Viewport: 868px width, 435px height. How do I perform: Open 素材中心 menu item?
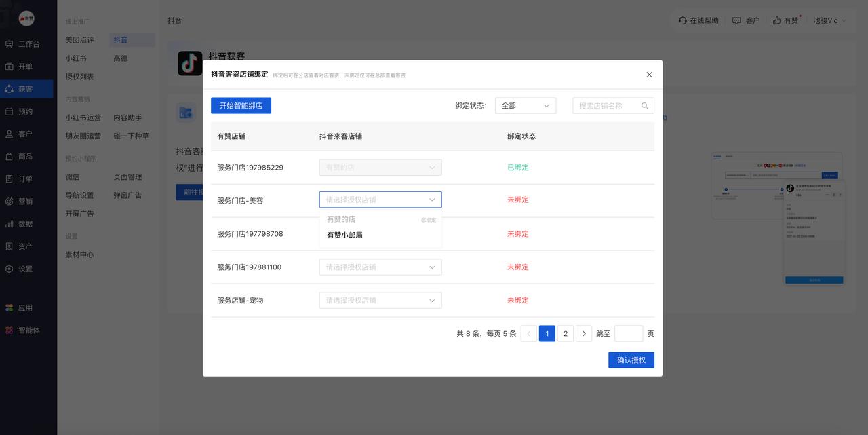[80, 254]
